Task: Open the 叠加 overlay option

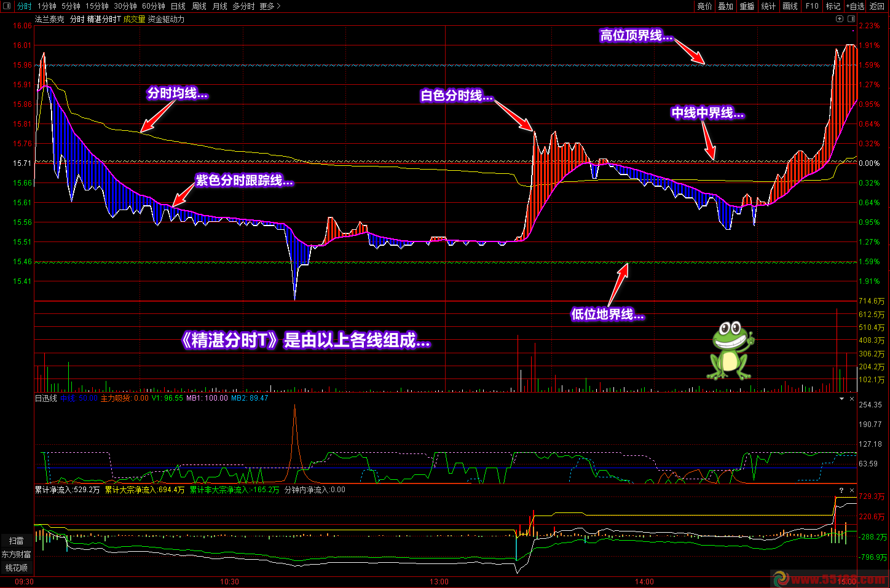Action: [x=725, y=6]
